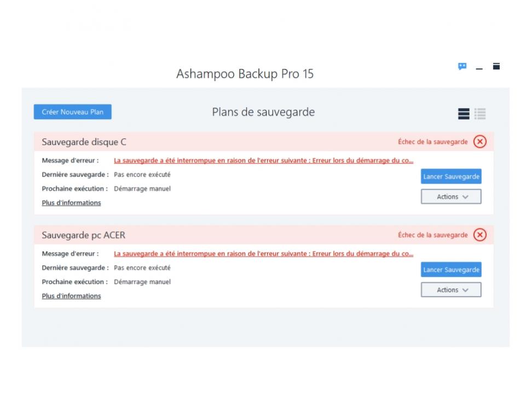Select the Sauvegarde pc ACER plan title

(x=83, y=235)
